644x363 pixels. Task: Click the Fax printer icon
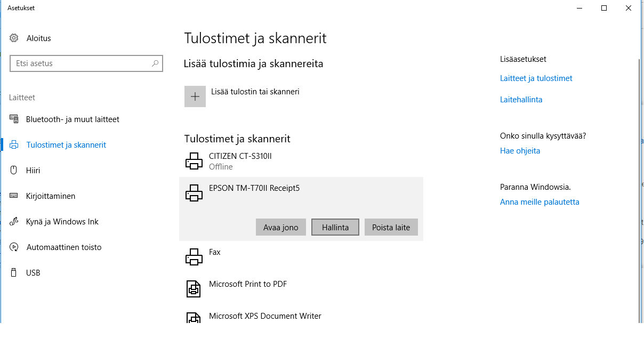(194, 257)
